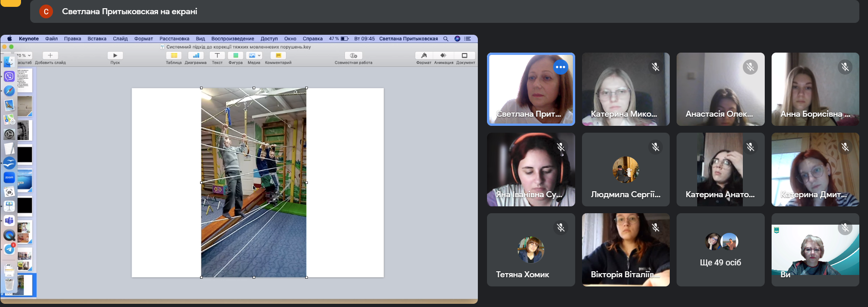Open Telegram from the dock
Image resolution: width=868 pixels, height=307 pixels.
9,249
